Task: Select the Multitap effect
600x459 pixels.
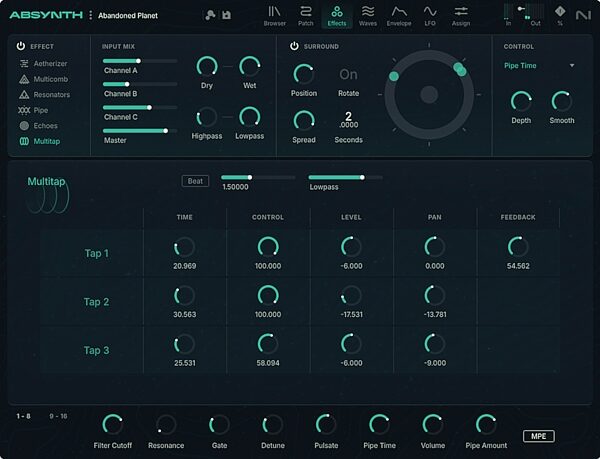Action: point(40,141)
